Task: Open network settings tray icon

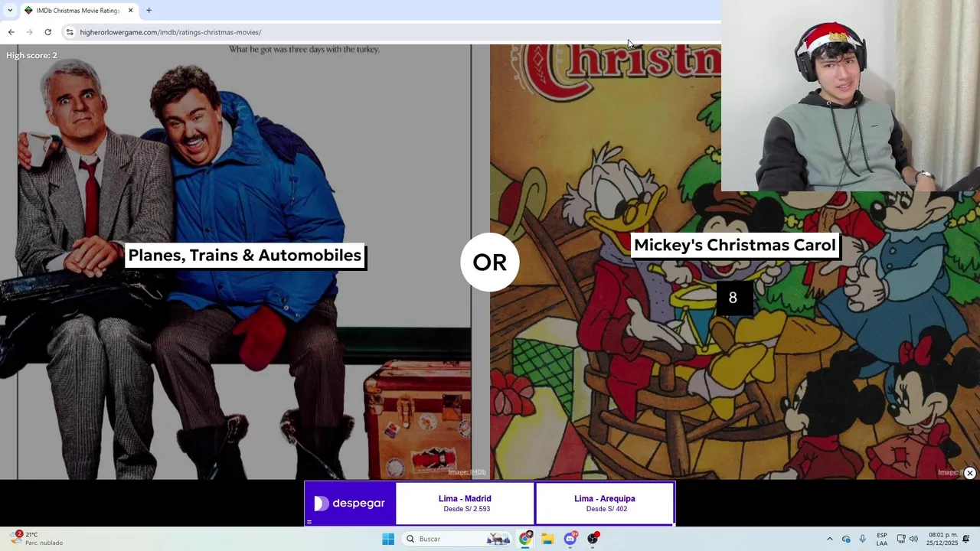Action: (901, 539)
